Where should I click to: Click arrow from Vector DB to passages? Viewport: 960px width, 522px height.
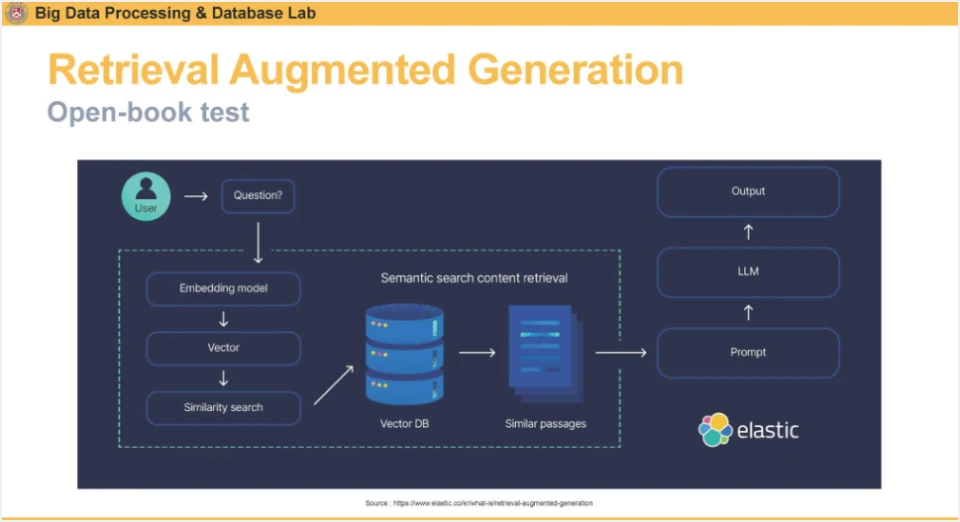[x=477, y=352]
